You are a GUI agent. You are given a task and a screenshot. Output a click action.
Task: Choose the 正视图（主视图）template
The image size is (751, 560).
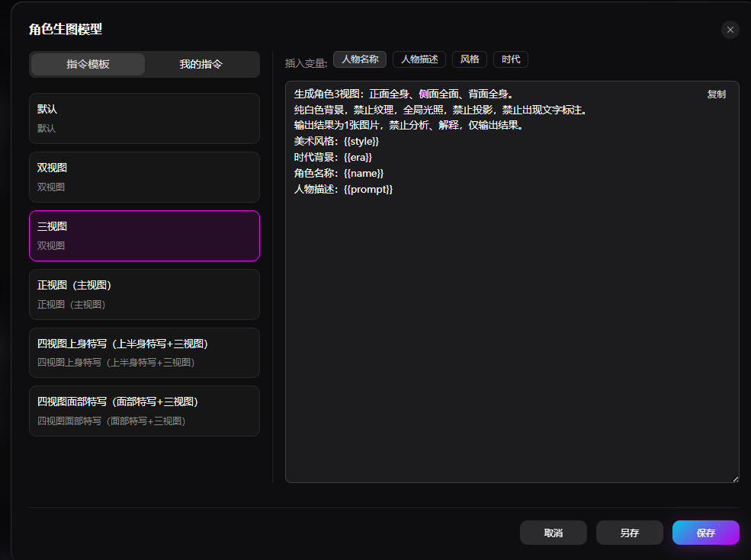click(x=144, y=294)
